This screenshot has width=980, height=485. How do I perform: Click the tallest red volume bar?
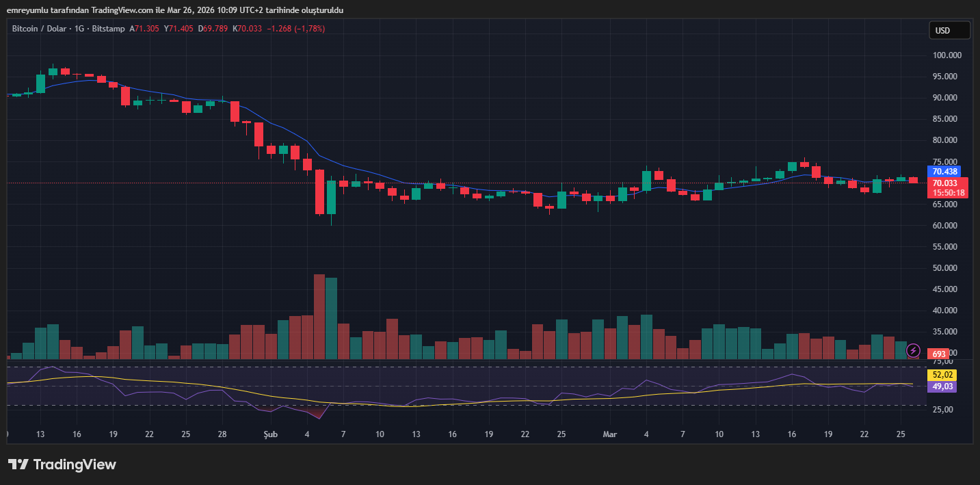pyautogui.click(x=319, y=316)
